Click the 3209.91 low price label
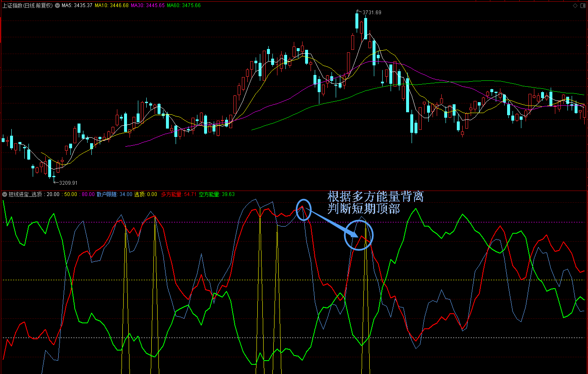 pyautogui.click(x=68, y=183)
